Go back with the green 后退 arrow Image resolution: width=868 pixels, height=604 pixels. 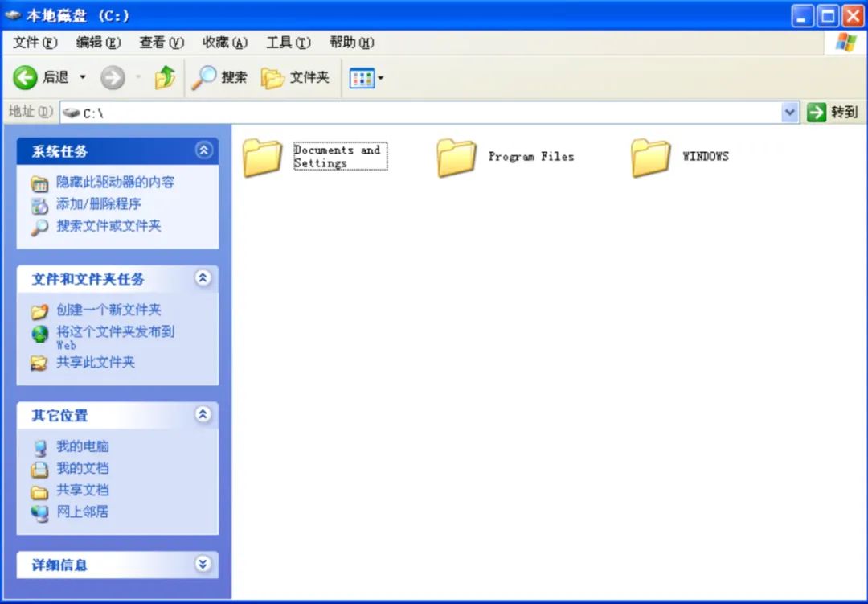41,77
